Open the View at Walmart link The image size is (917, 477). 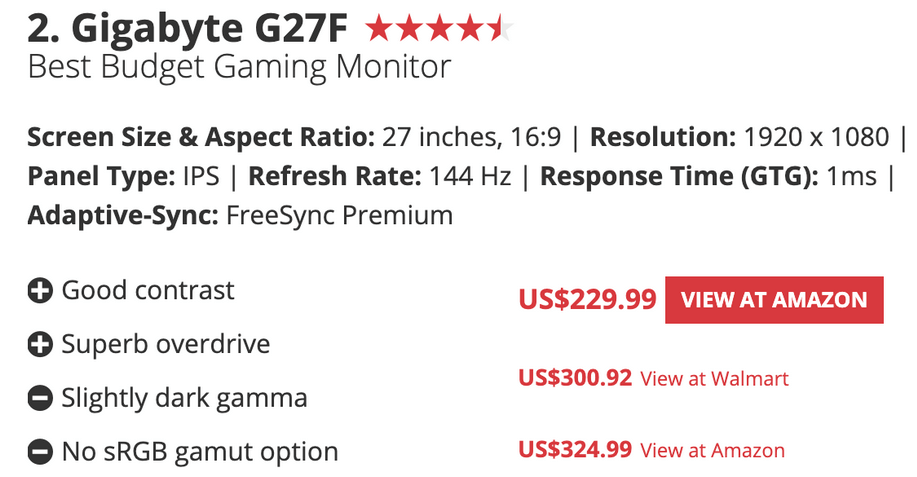715,378
